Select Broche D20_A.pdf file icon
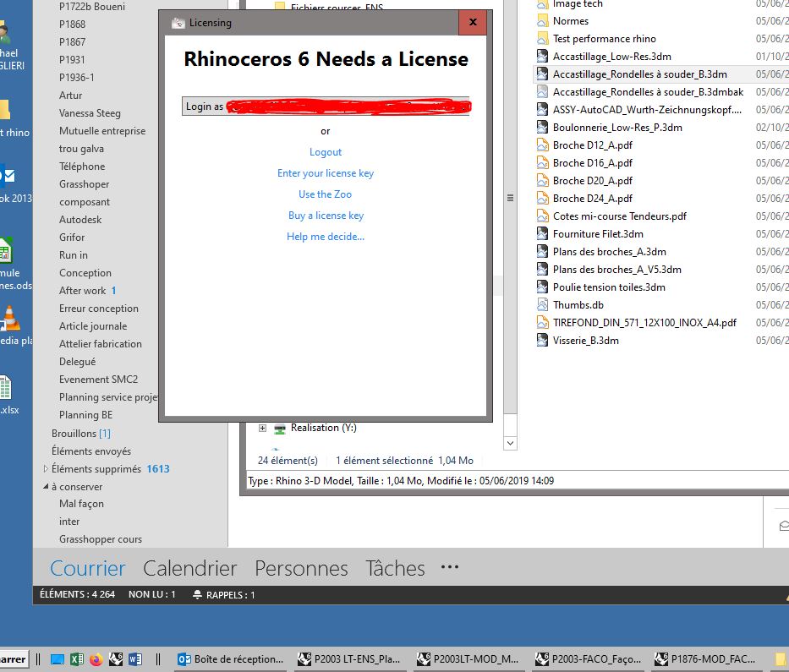This screenshot has height=672, width=789. tap(542, 181)
